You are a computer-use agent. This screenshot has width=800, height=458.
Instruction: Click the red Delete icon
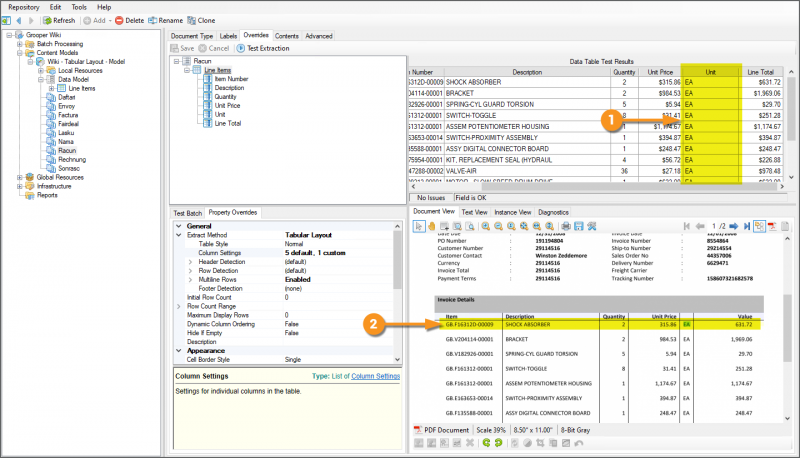click(120, 20)
